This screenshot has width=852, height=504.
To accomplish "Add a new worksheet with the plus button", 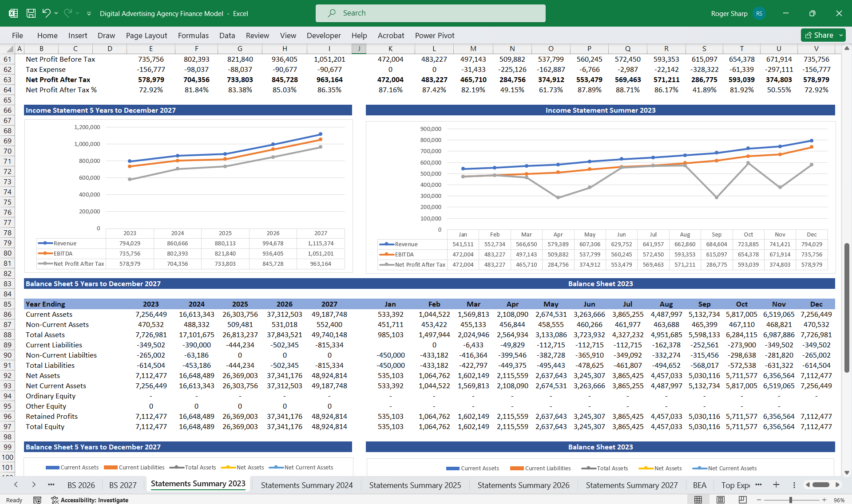I will pos(776,485).
